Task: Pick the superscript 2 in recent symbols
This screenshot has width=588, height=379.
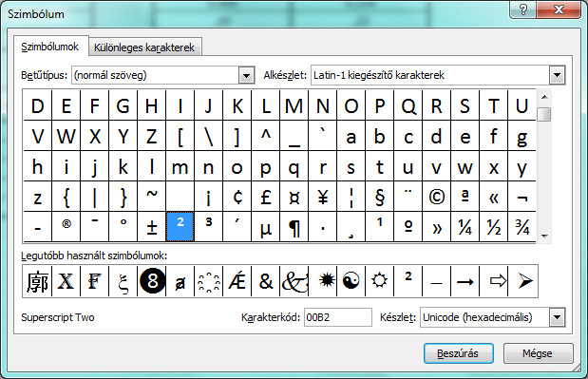Action: tap(408, 281)
